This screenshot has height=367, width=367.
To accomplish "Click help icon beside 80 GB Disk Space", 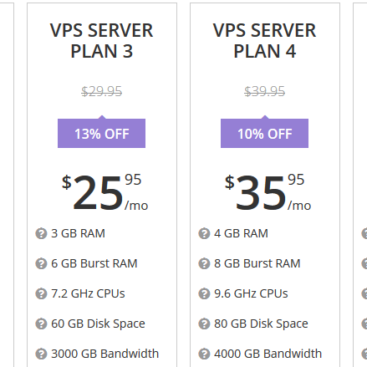I will point(204,324).
